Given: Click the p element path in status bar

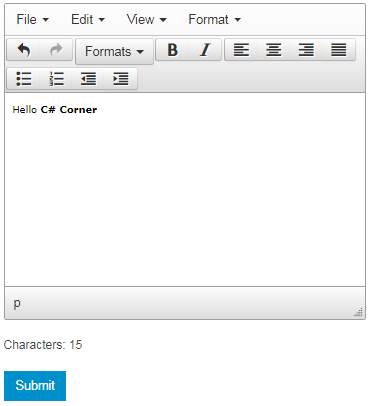Looking at the screenshot, I should 17,303.
